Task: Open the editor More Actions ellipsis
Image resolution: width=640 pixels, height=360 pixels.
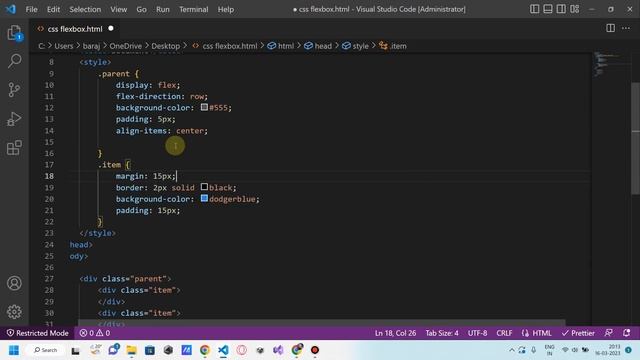Action: coord(626,28)
